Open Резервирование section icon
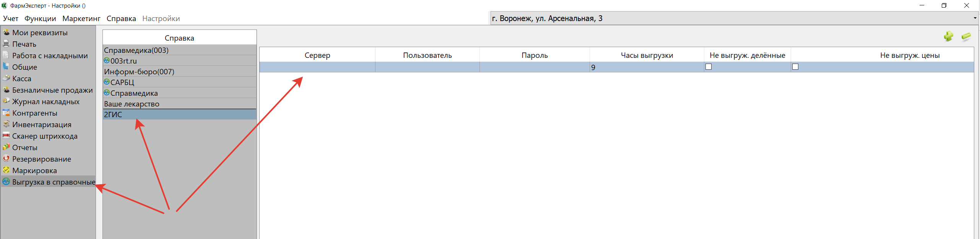This screenshot has width=980, height=239. click(x=6, y=159)
